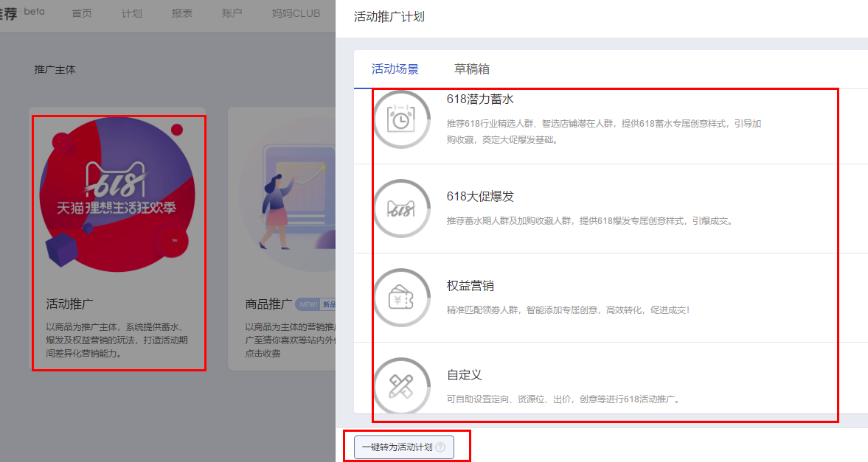Select the 权益营销 scenario title

[x=470, y=285]
